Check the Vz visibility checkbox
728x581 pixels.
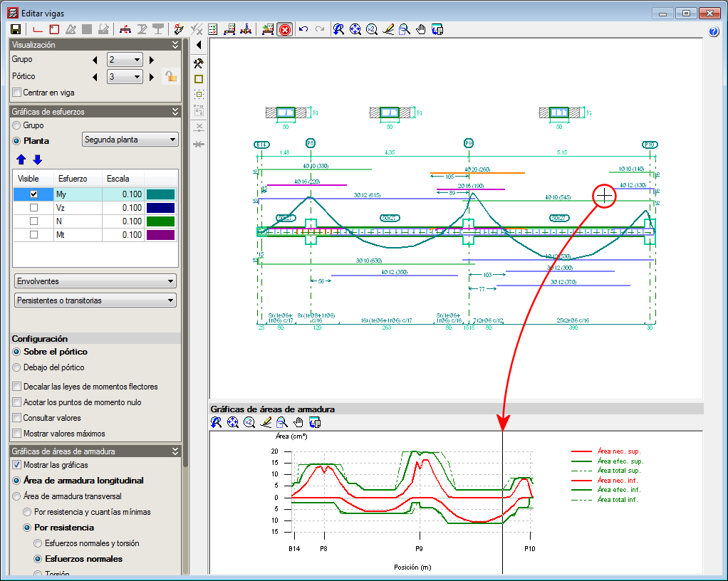tap(33, 208)
